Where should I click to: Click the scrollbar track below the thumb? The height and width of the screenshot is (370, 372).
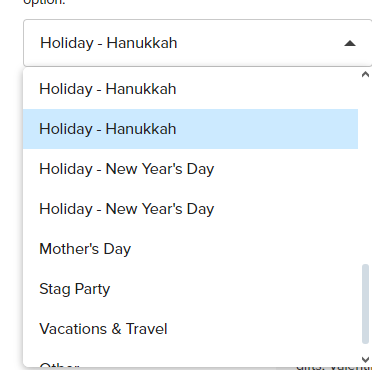tap(365, 349)
